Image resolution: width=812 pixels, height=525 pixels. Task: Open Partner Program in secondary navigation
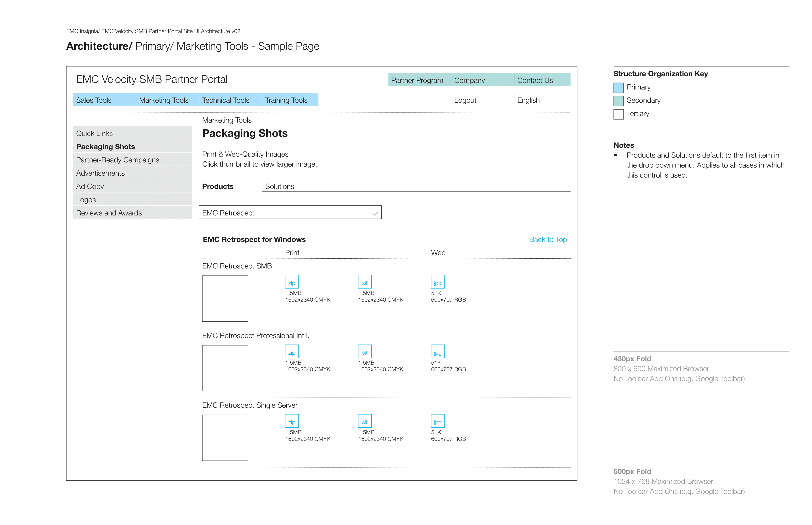point(419,80)
